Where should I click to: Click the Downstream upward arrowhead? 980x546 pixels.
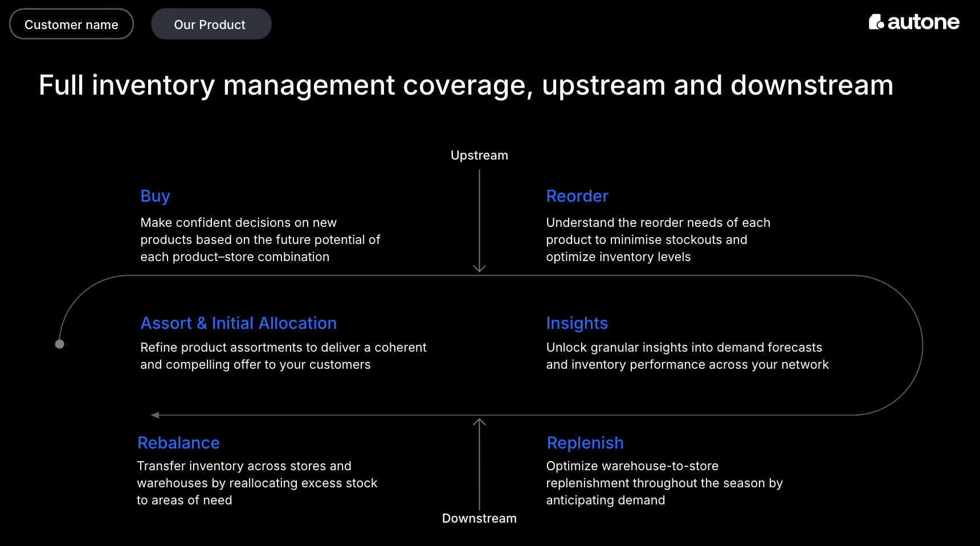(x=479, y=422)
